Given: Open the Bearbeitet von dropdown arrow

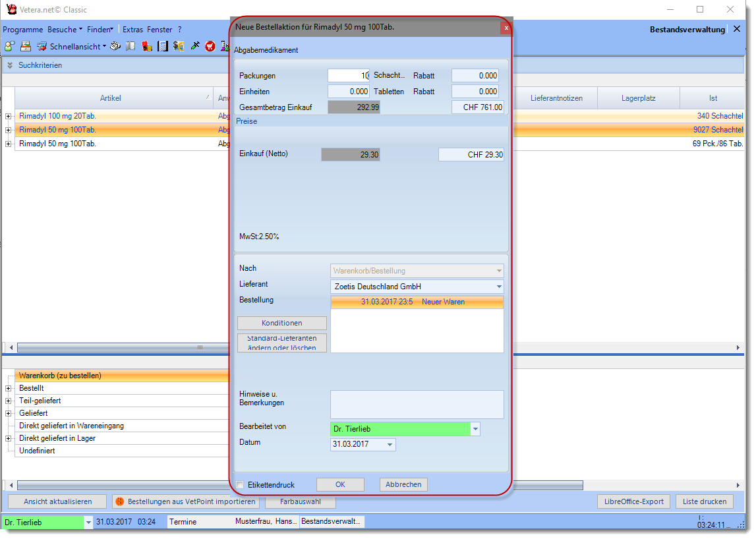Looking at the screenshot, I should tap(475, 429).
